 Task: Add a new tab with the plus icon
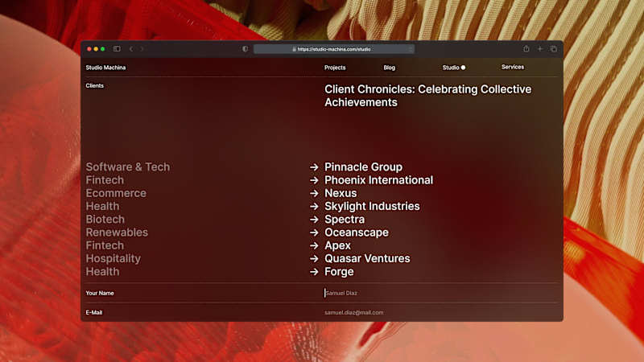[x=540, y=49]
